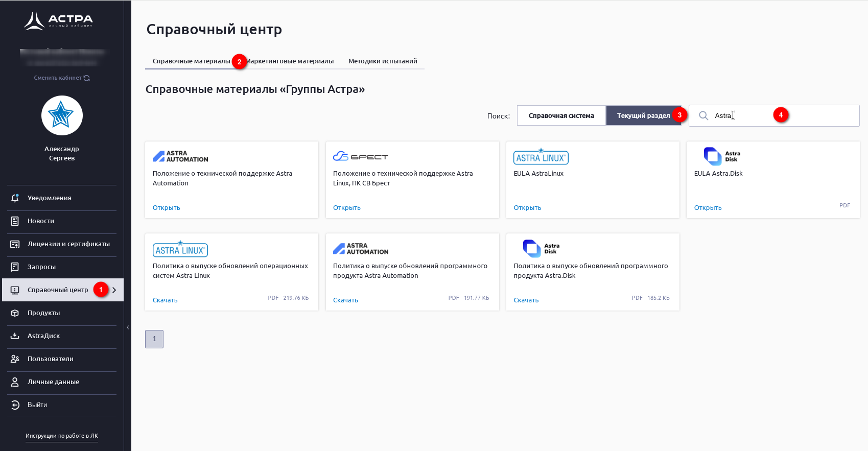Select the Requests icon in sidebar
868x451 pixels.
pyautogui.click(x=15, y=267)
